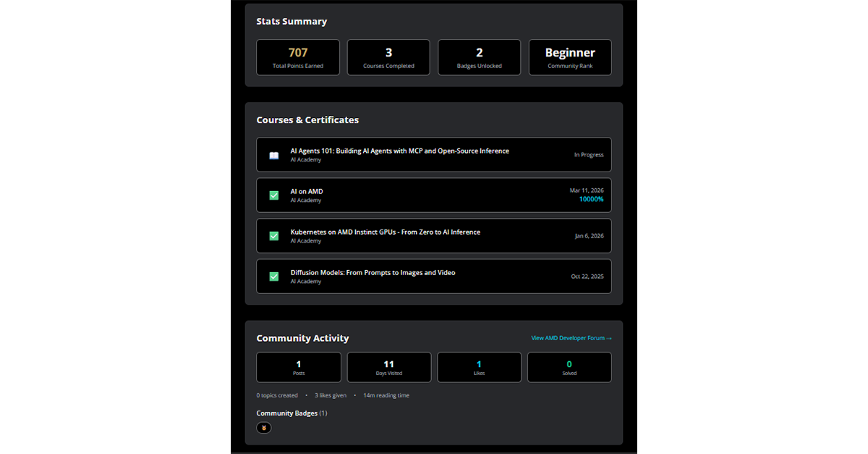Click the checkmark icon on the Kubernetes course
Screen dimensions: 868x454
coord(273,235)
